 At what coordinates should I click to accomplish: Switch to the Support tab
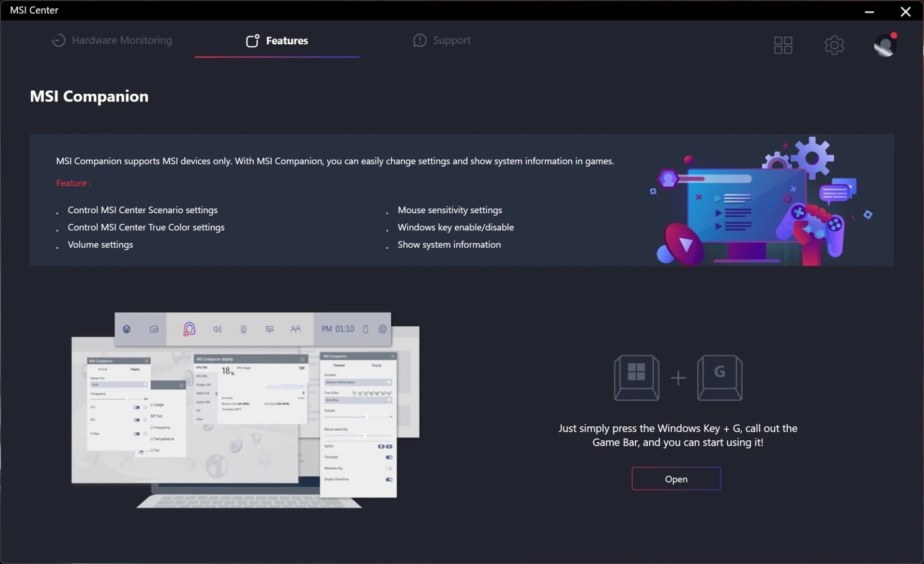point(442,40)
